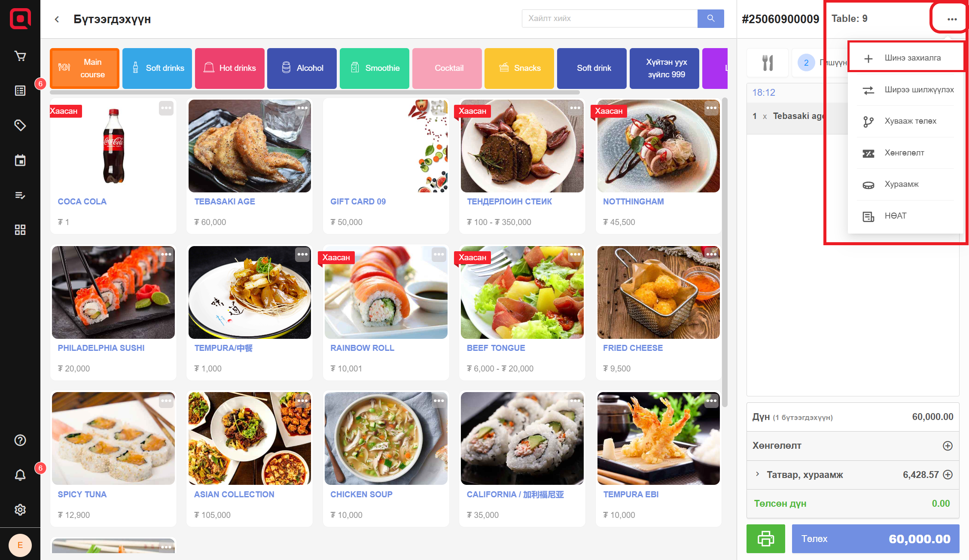Click the search magnifier button
This screenshot has width=969, height=560.
click(x=711, y=18)
